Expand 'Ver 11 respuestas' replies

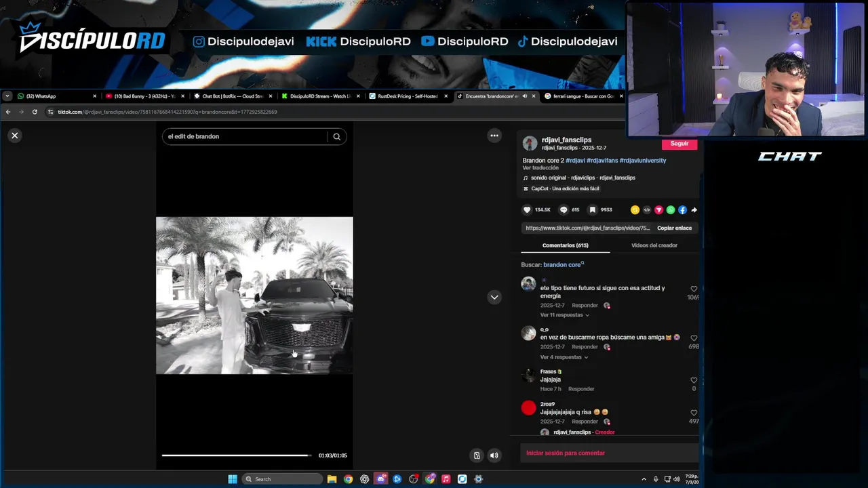point(565,315)
